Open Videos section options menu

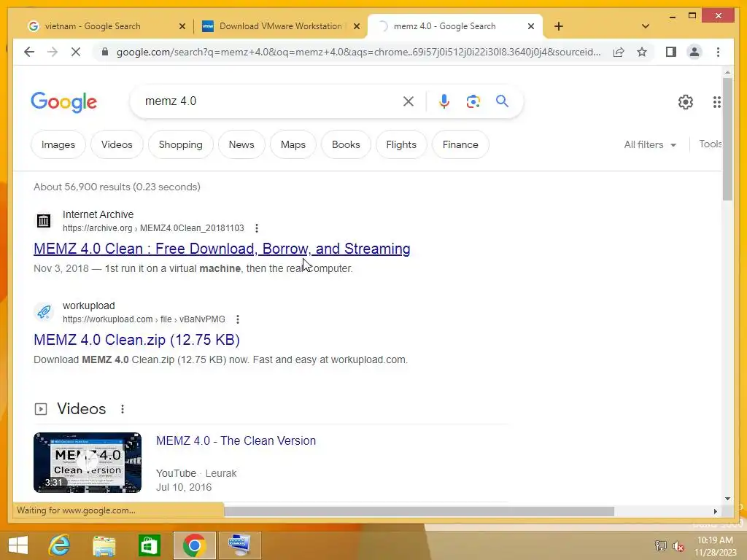pos(123,409)
